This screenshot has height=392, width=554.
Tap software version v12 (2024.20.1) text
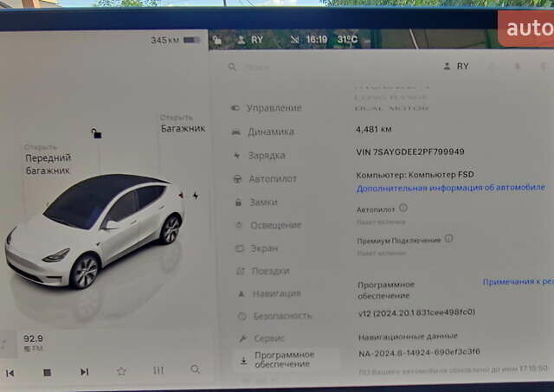(x=416, y=312)
